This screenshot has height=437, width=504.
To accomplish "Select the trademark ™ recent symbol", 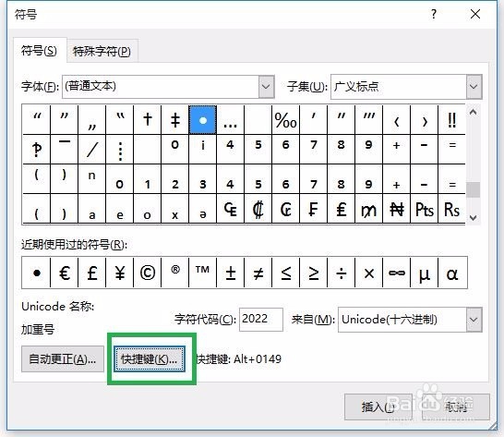I will (202, 273).
